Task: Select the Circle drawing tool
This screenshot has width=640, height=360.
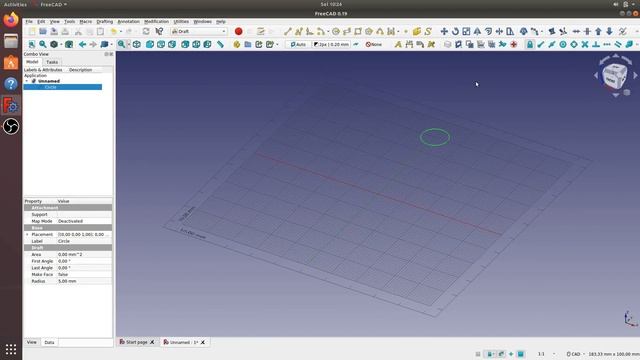Action: tap(336, 31)
